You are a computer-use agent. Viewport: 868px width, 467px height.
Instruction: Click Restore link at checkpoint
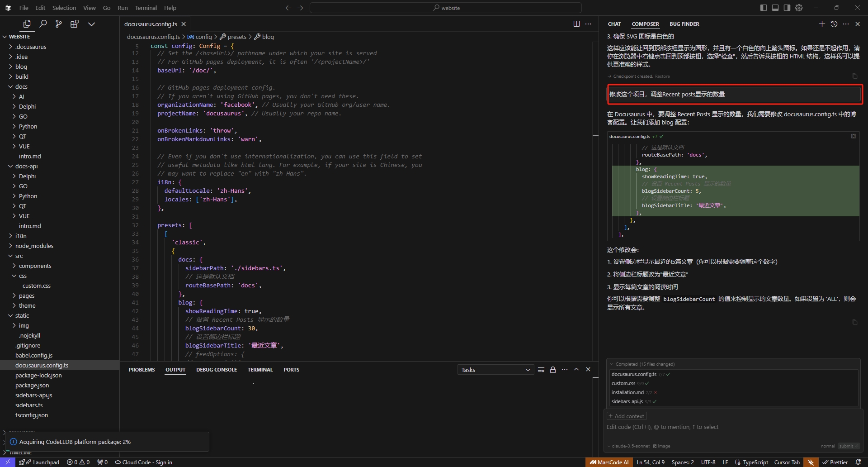662,76
